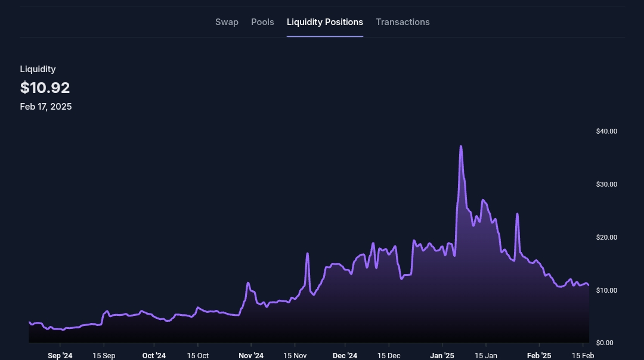Click the Feb 17, 2025 date label
The image size is (644, 360).
click(x=45, y=107)
